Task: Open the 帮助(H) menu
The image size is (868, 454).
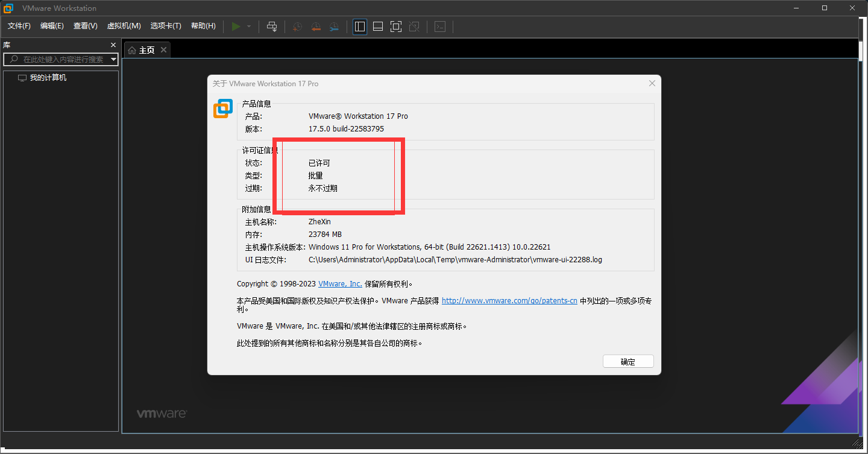Action: pyautogui.click(x=203, y=26)
